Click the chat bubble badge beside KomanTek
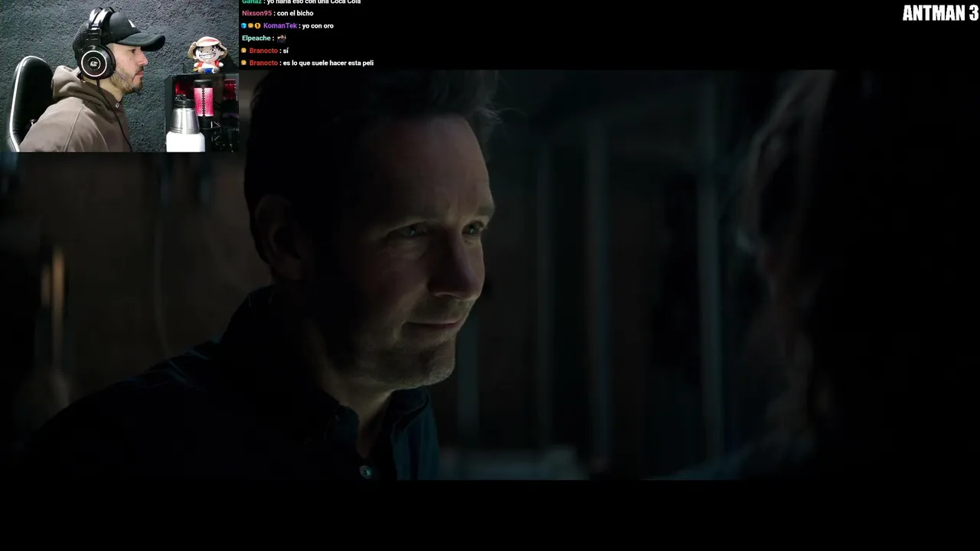This screenshot has width=980, height=551. (250, 26)
